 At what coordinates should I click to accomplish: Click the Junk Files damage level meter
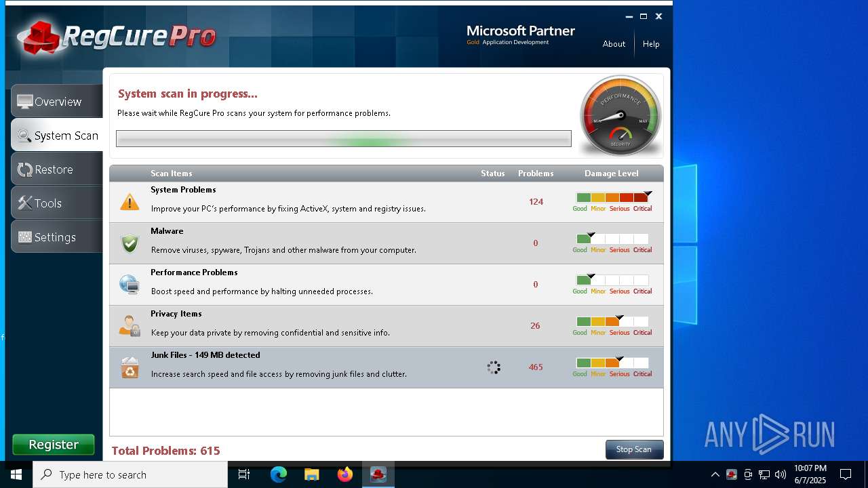pyautogui.click(x=612, y=367)
